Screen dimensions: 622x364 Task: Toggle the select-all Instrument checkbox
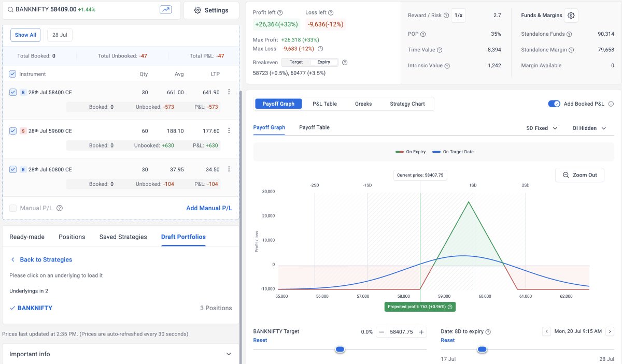tap(13, 74)
